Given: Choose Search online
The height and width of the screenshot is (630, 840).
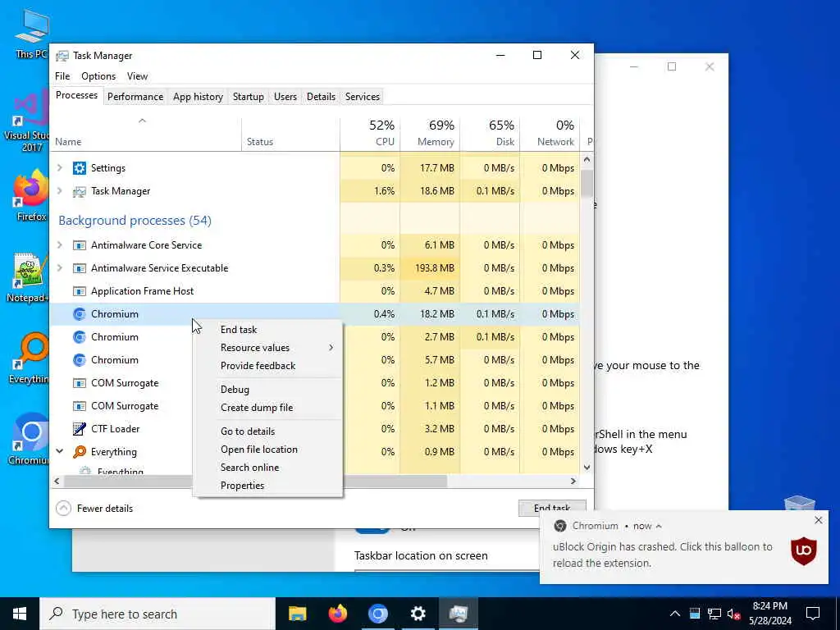Looking at the screenshot, I should tap(267, 467).
